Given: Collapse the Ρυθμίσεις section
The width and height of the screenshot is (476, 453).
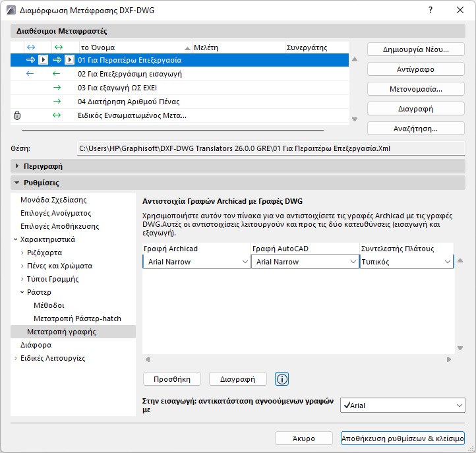Looking at the screenshot, I should coord(17,183).
